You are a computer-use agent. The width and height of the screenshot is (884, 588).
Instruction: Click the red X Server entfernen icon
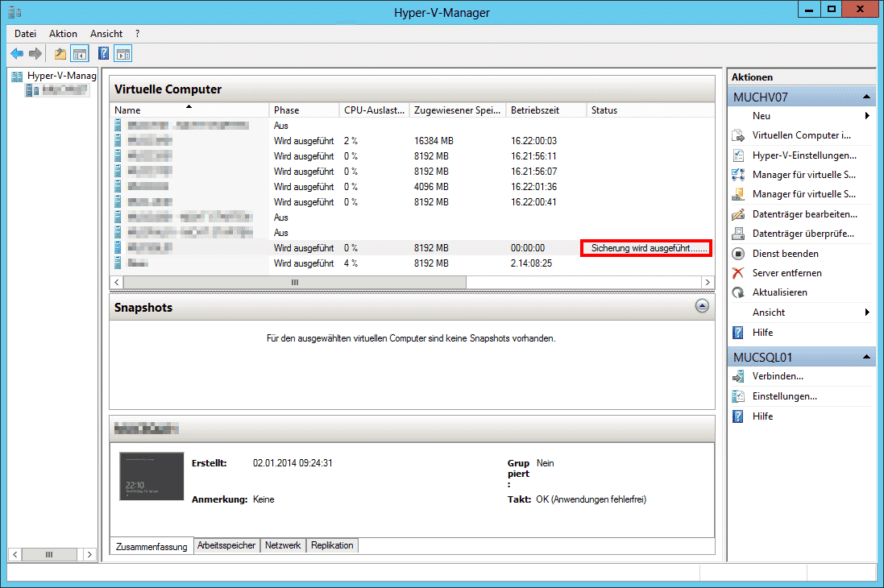pyautogui.click(x=738, y=273)
